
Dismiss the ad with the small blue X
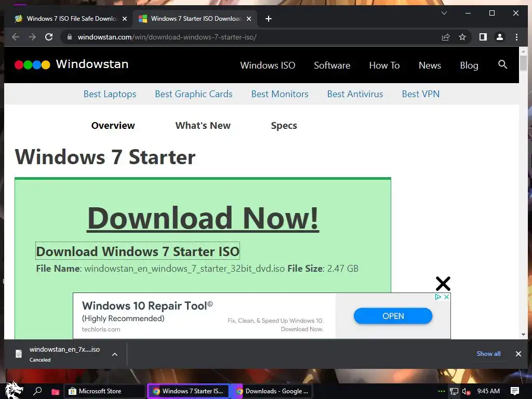(x=446, y=297)
